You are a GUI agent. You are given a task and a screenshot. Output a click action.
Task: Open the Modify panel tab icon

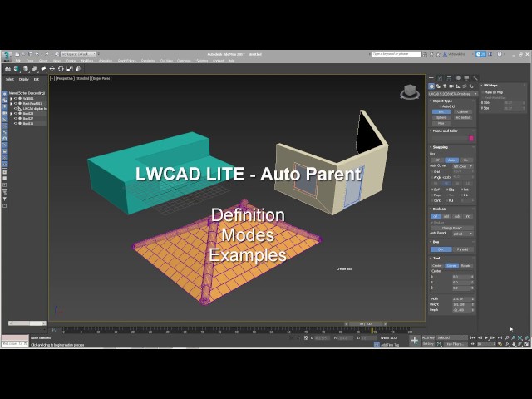pyautogui.click(x=440, y=77)
